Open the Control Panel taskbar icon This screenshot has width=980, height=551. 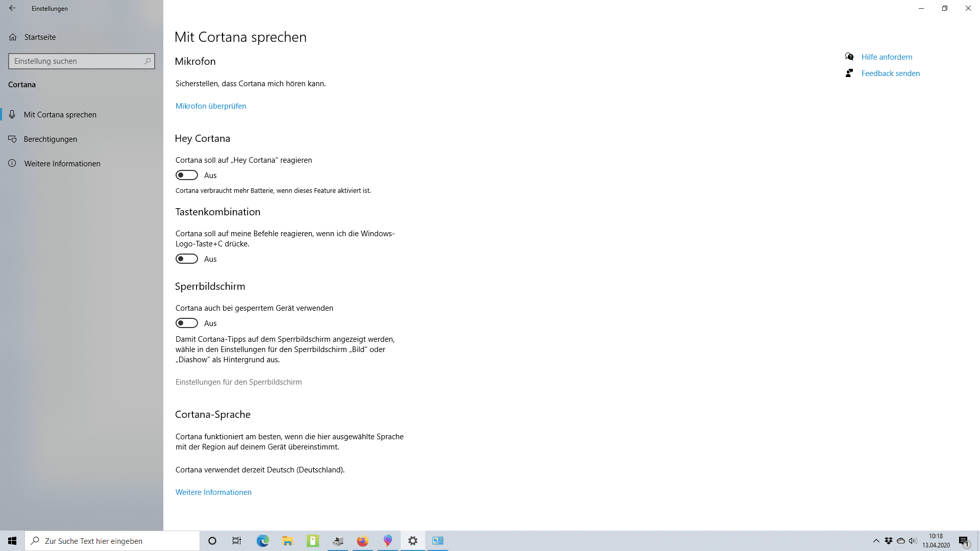tap(438, 541)
